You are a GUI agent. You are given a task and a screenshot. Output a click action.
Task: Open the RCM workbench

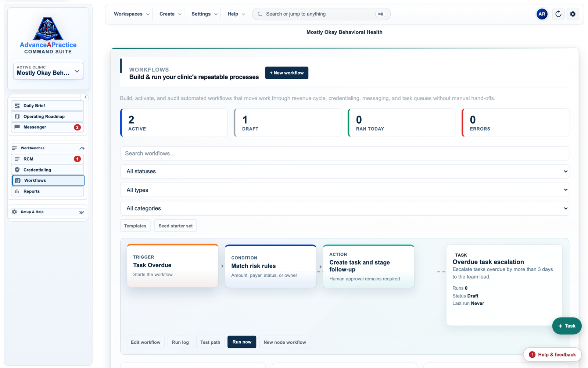click(47, 159)
